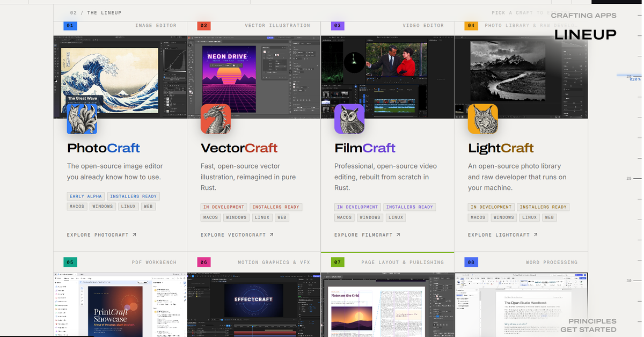The height and width of the screenshot is (337, 644).
Task: Click the Image Editor category label
Action: click(156, 26)
